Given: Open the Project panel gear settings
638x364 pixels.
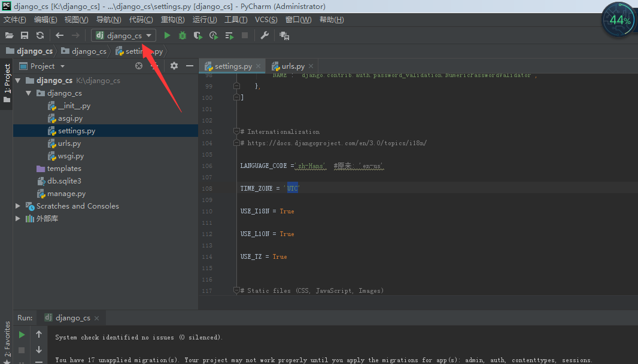Looking at the screenshot, I should tap(174, 66).
